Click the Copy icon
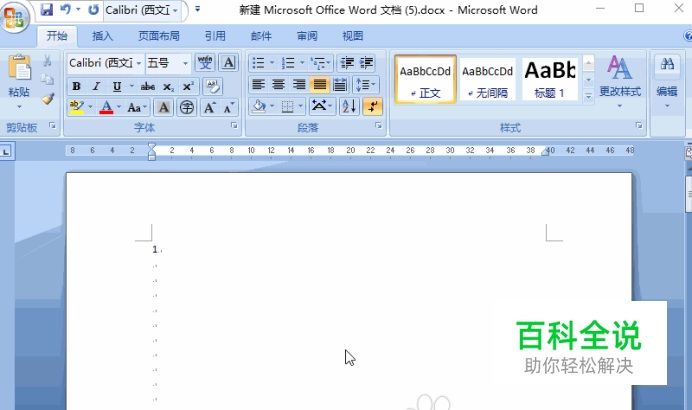692x410 pixels. point(47,79)
